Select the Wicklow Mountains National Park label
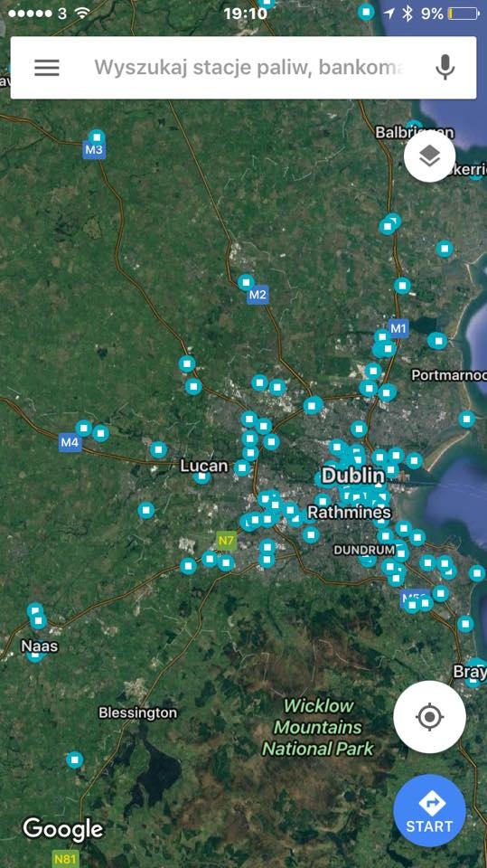Image resolution: width=487 pixels, height=868 pixels. [x=318, y=727]
